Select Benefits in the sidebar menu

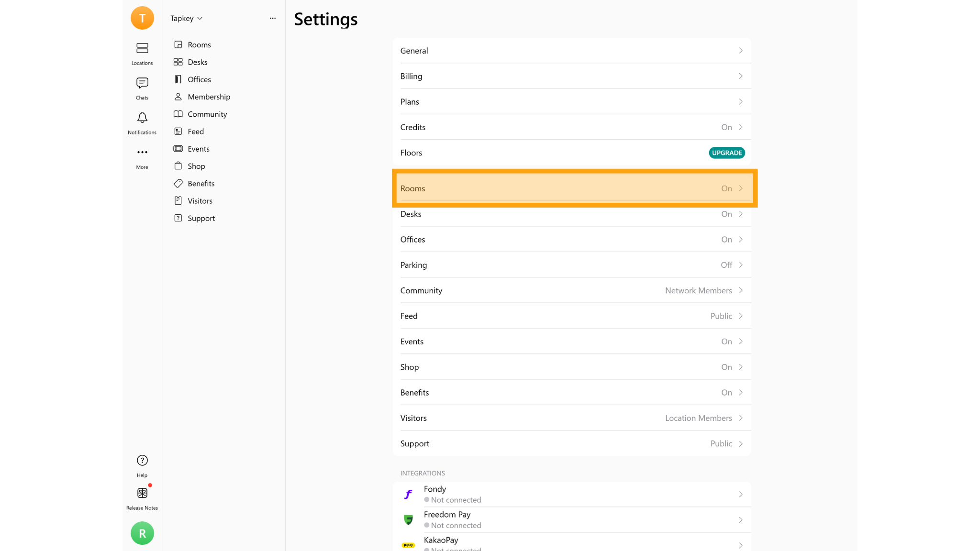click(201, 183)
